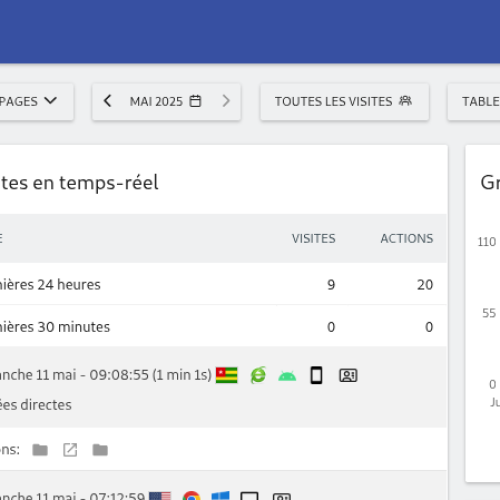This screenshot has height=500, width=500.
Task: Click the Togo flag icon
Action: (227, 375)
